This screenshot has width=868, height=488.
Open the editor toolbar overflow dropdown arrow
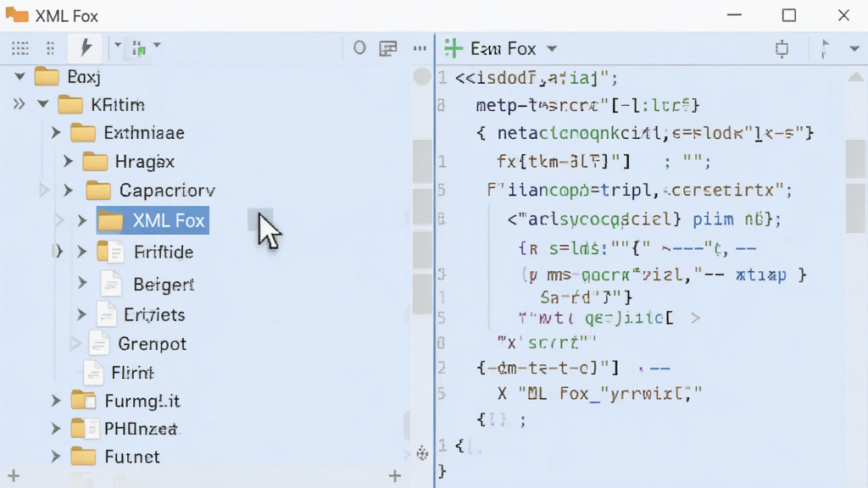click(x=854, y=48)
